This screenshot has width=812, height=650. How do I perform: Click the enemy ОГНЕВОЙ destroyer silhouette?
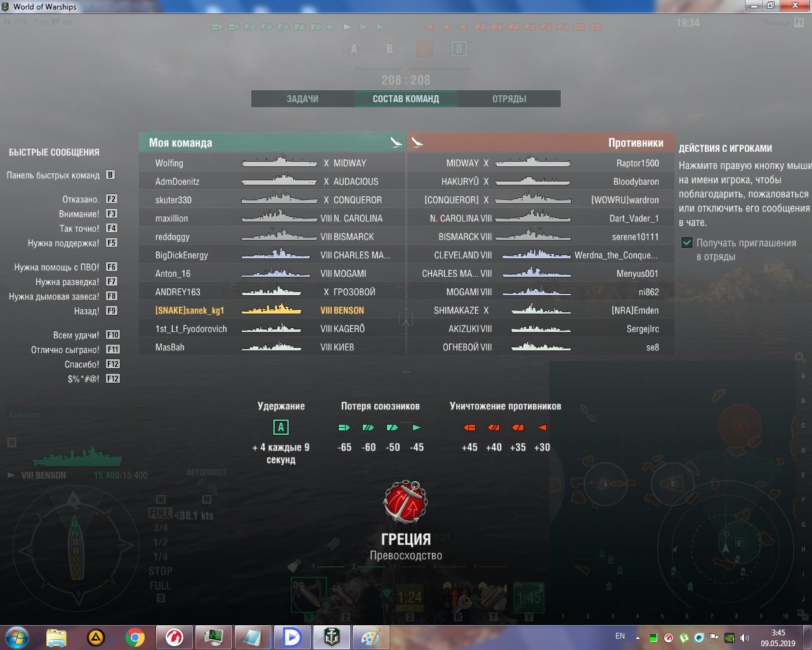541,347
